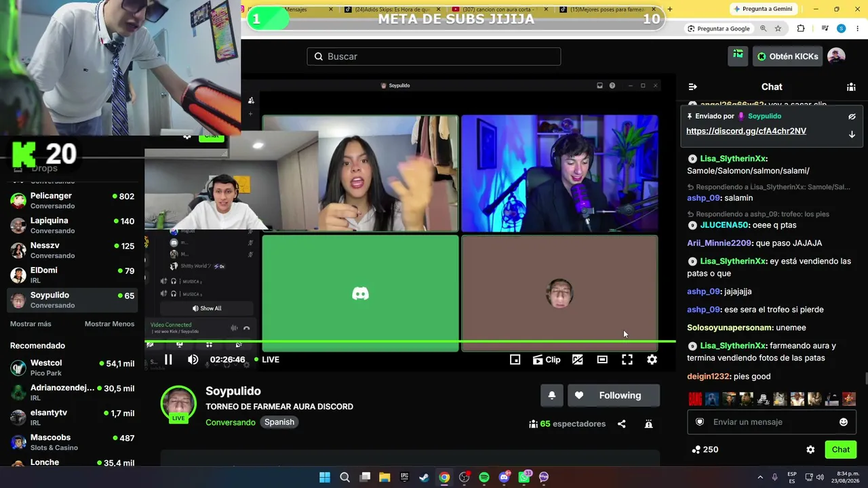This screenshot has width=868, height=488.
Task: Turn on notifications bell for Soypulido
Action: click(552, 396)
